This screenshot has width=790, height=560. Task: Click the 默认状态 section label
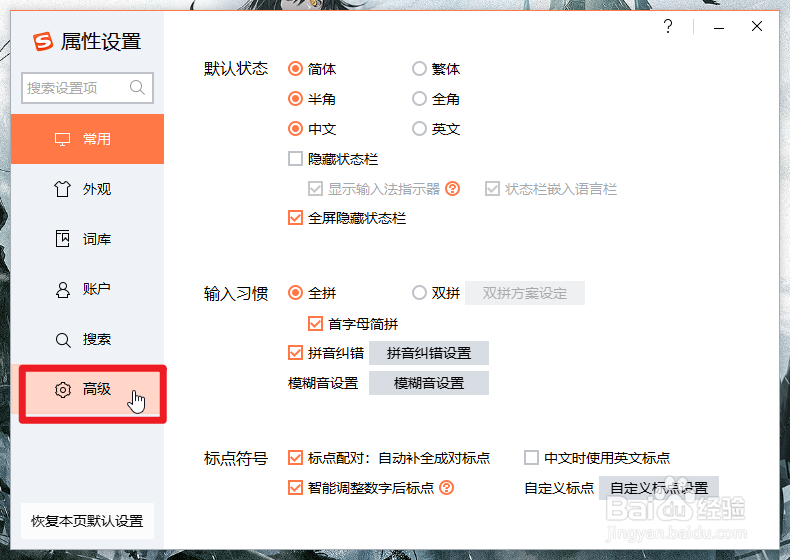click(x=236, y=69)
